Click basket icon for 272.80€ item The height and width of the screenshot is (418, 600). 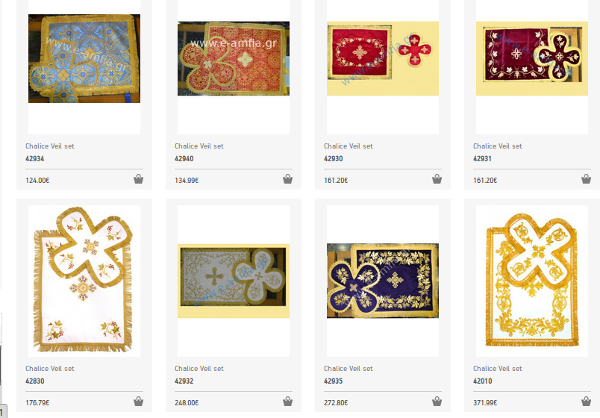coord(437,401)
